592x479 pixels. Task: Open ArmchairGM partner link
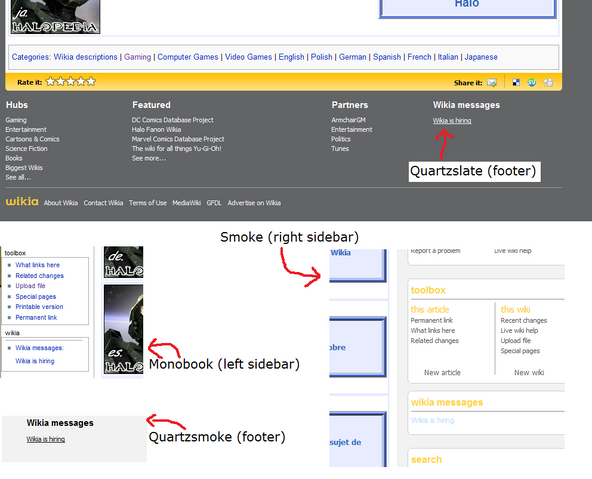click(x=348, y=120)
